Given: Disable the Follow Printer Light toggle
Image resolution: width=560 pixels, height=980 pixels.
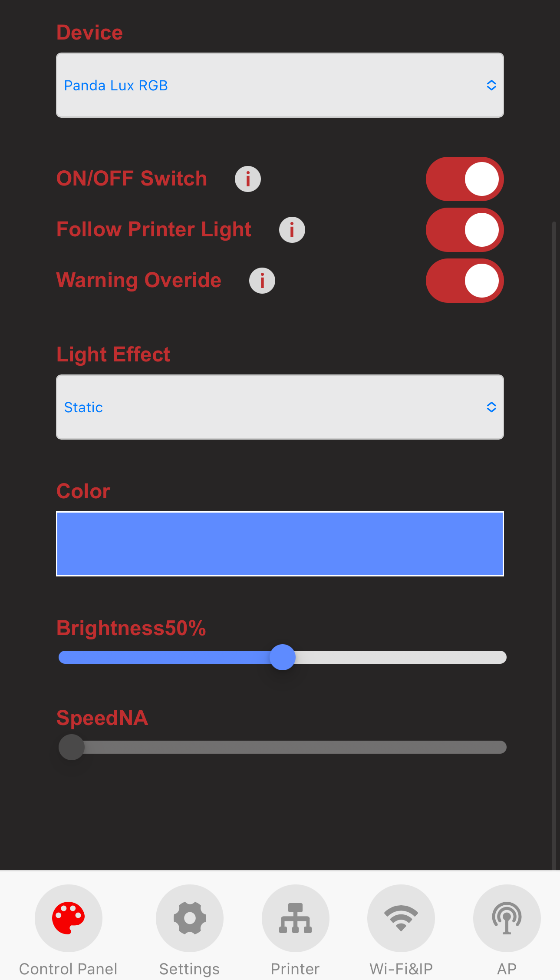Looking at the screenshot, I should tap(464, 230).
